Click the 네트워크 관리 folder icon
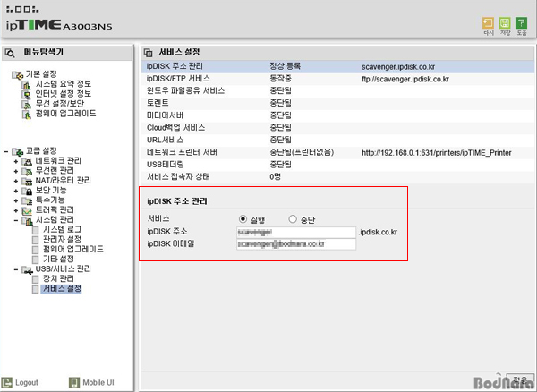This screenshot has width=537, height=392. [27, 161]
